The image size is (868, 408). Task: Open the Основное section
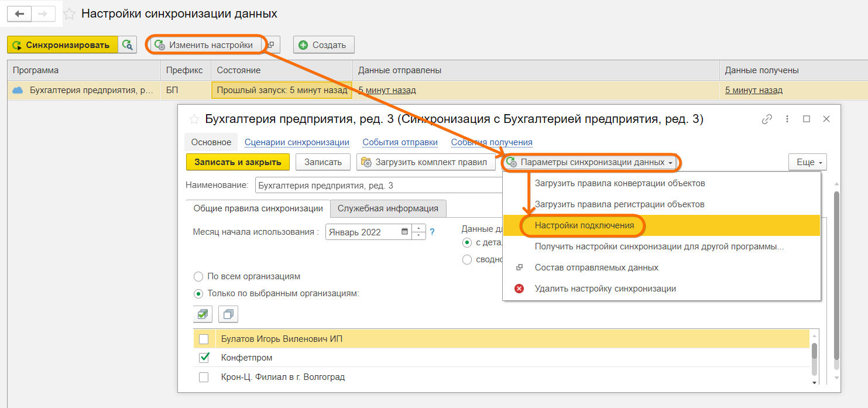[211, 142]
